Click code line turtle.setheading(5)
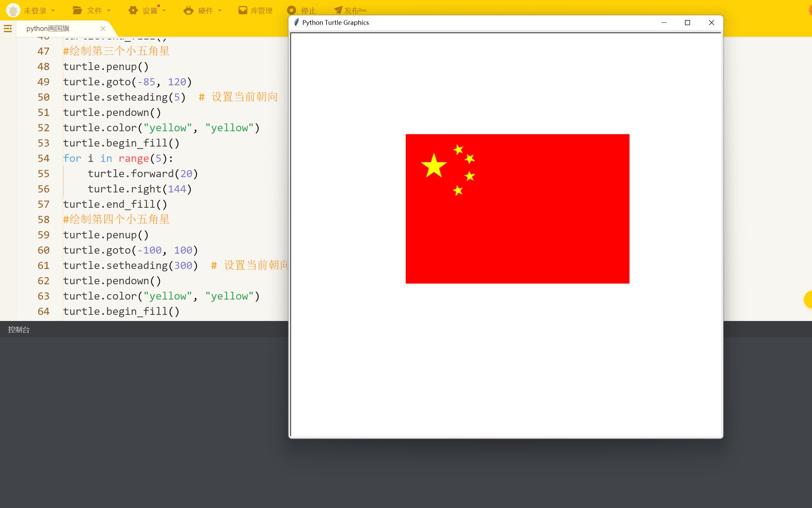Screen dimensions: 812x508 124,97
